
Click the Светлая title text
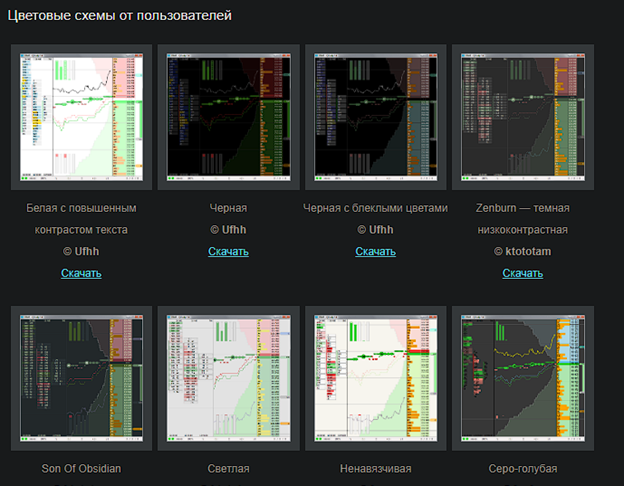pyautogui.click(x=228, y=469)
